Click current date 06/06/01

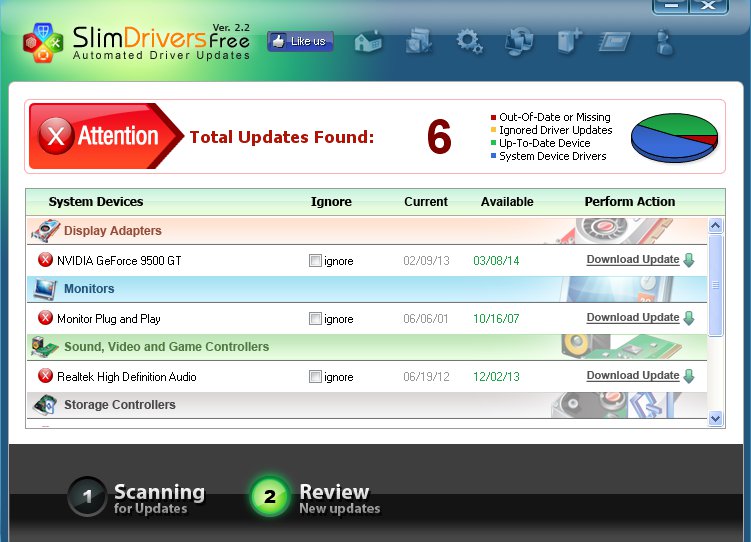[426, 319]
